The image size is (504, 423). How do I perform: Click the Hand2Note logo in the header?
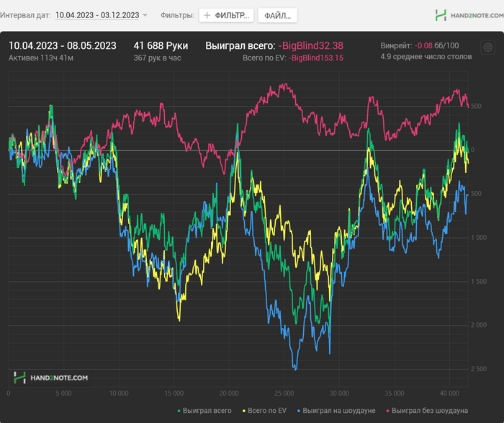tap(469, 15)
